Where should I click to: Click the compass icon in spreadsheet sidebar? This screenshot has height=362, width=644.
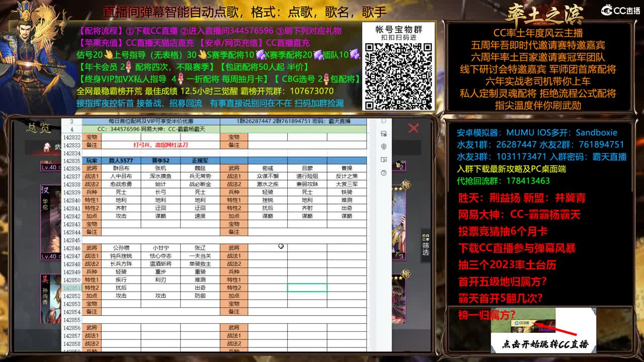[x=384, y=147]
